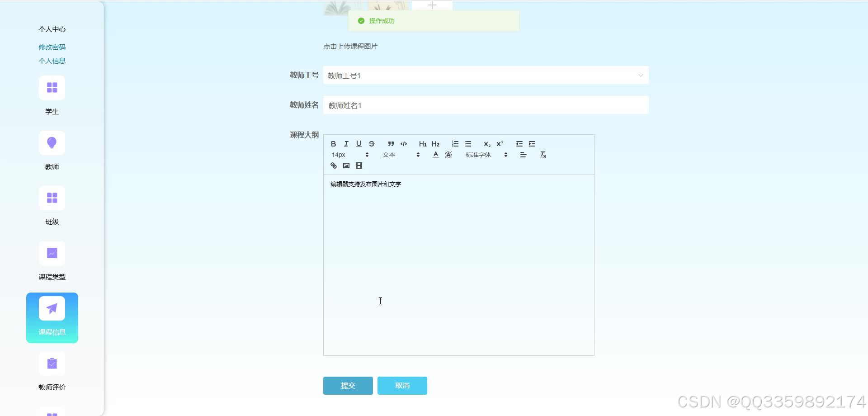Toggle underline formatting
Viewport: 868px width, 416px height.
(x=359, y=144)
